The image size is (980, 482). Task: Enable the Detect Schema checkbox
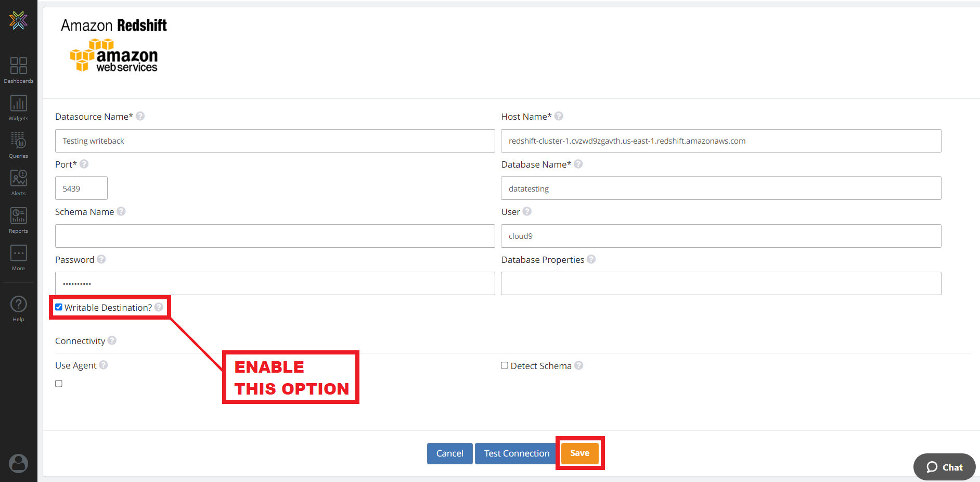point(504,365)
